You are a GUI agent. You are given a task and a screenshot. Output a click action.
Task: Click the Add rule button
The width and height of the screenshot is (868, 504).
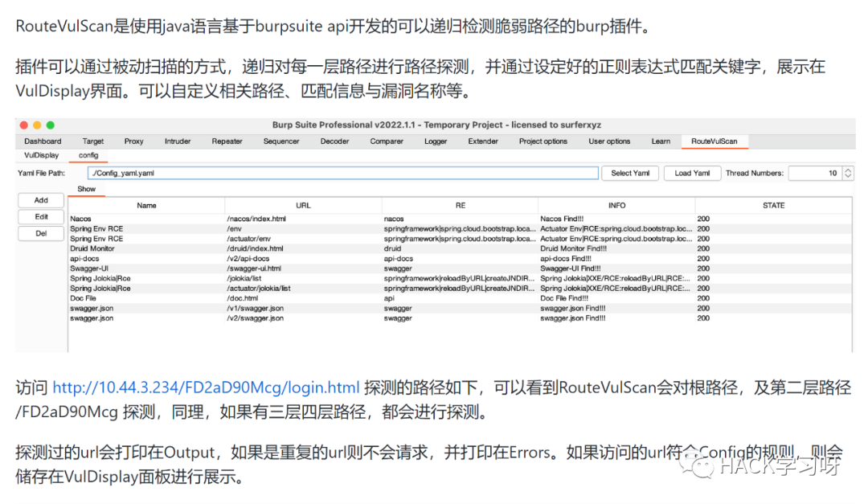(x=41, y=200)
